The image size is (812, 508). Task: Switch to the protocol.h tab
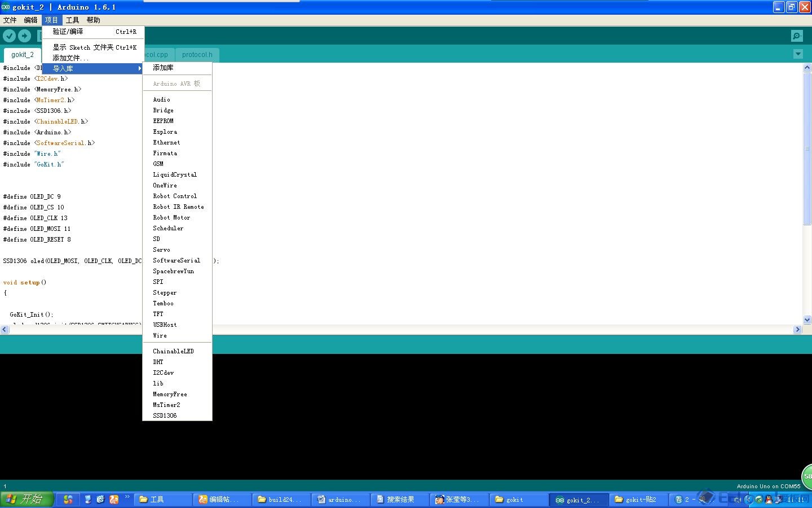tap(197, 55)
